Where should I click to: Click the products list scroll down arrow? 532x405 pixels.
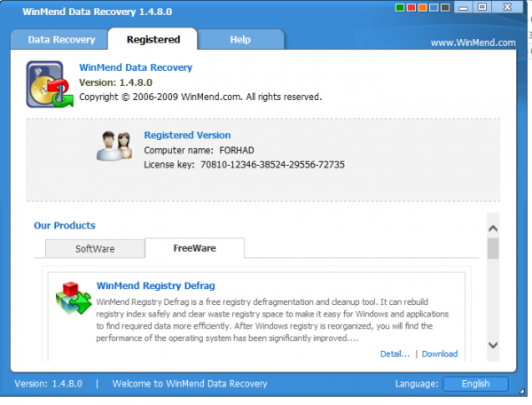493,345
